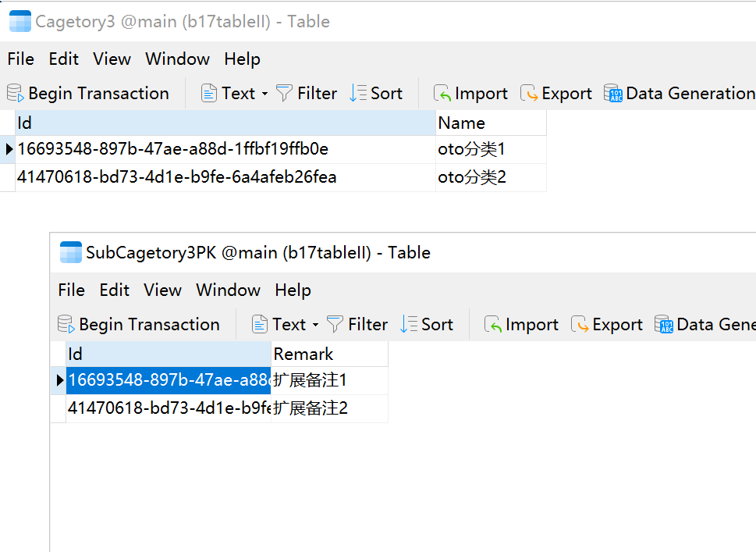Image resolution: width=756 pixels, height=552 pixels.
Task: Click table icon in SubCagetory3PK title bar
Action: tap(71, 252)
